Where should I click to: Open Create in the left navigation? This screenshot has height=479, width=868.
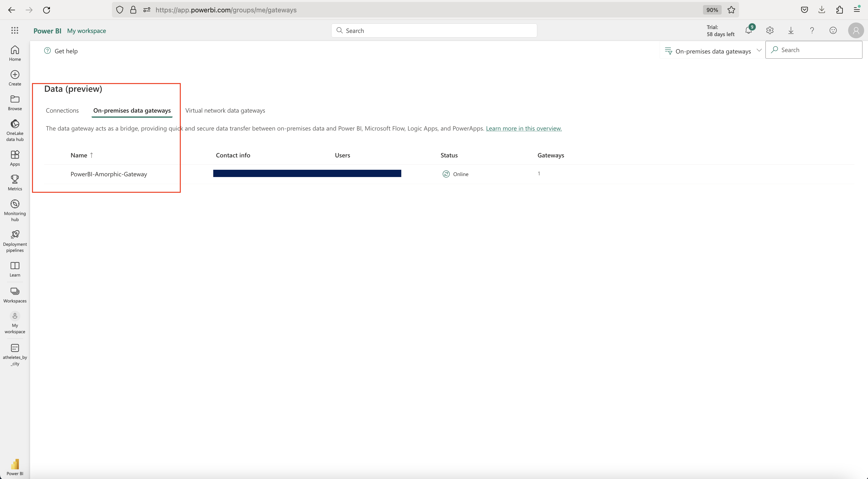[x=15, y=78]
